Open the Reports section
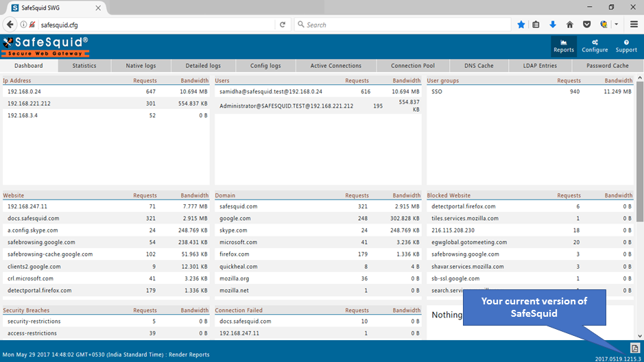This screenshot has height=362, width=644. coord(563,46)
